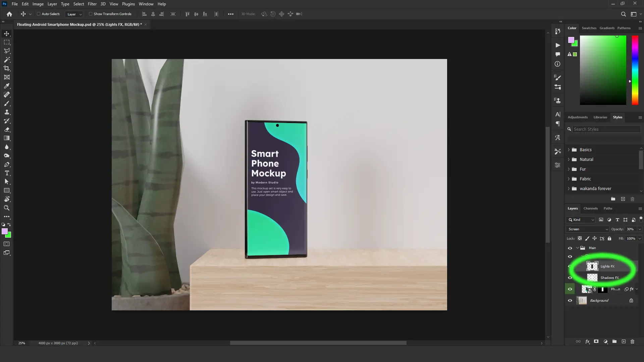The image size is (644, 362).
Task: Switch to the Channels tab
Action: pyautogui.click(x=590, y=208)
